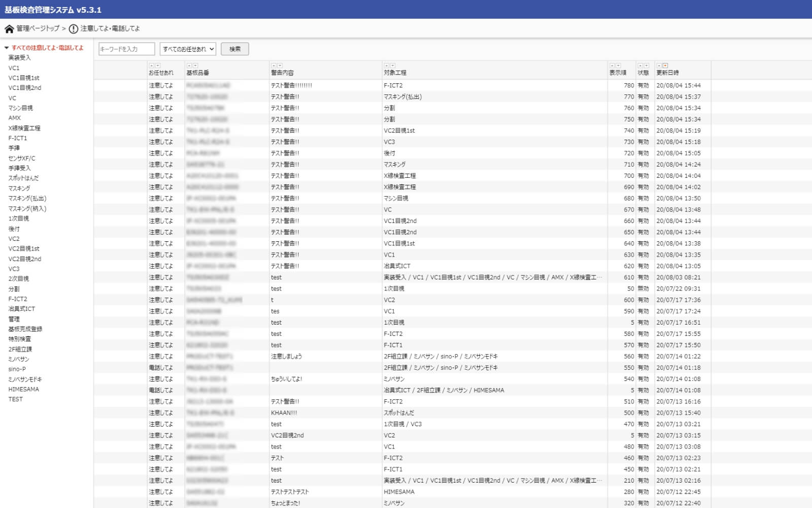Sort お任せあれ column ascending
Viewport: 812px width, 508px height.
pos(151,66)
